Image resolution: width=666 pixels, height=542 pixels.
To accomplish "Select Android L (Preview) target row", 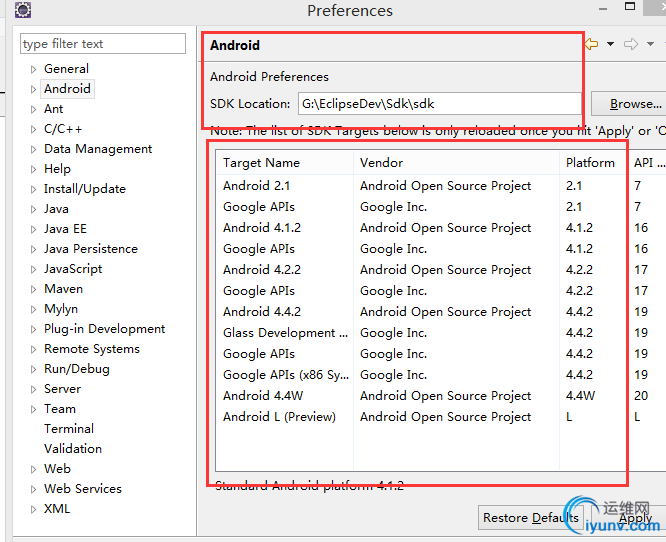I will (441, 417).
